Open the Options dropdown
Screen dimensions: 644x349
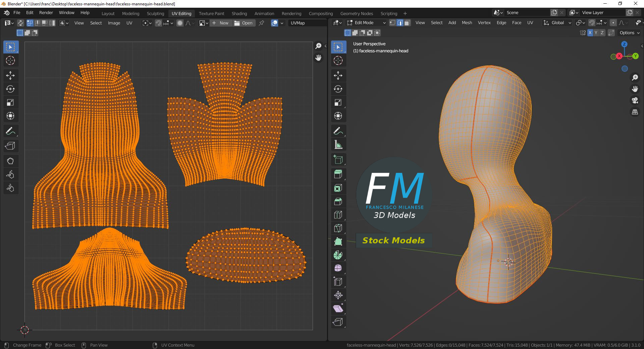pos(630,33)
